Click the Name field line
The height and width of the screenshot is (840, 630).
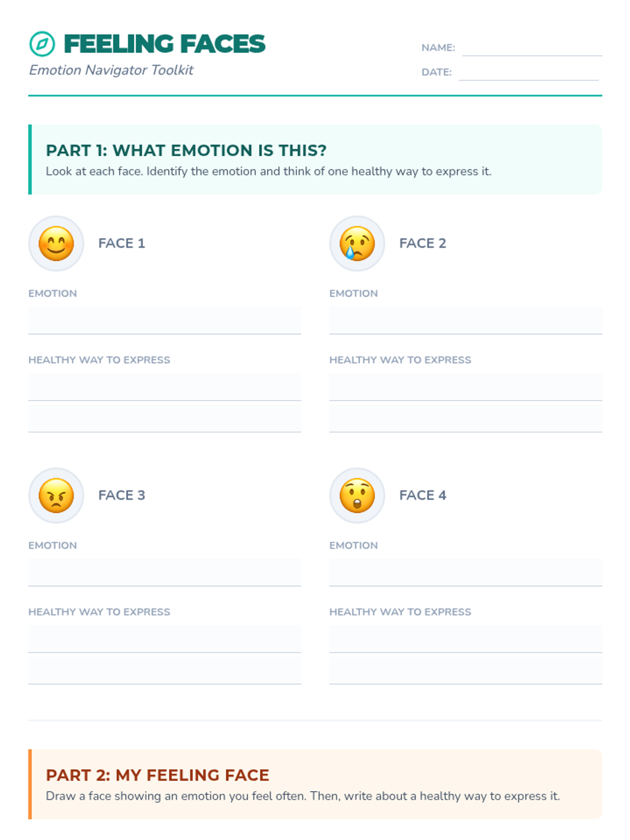click(531, 48)
